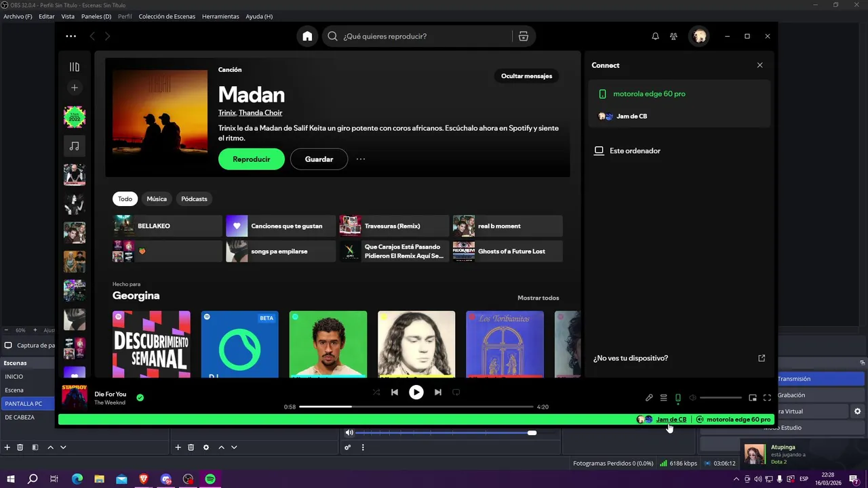Screen dimensions: 868x488
Task: Open OBS Archivo menu
Action: coord(18,16)
